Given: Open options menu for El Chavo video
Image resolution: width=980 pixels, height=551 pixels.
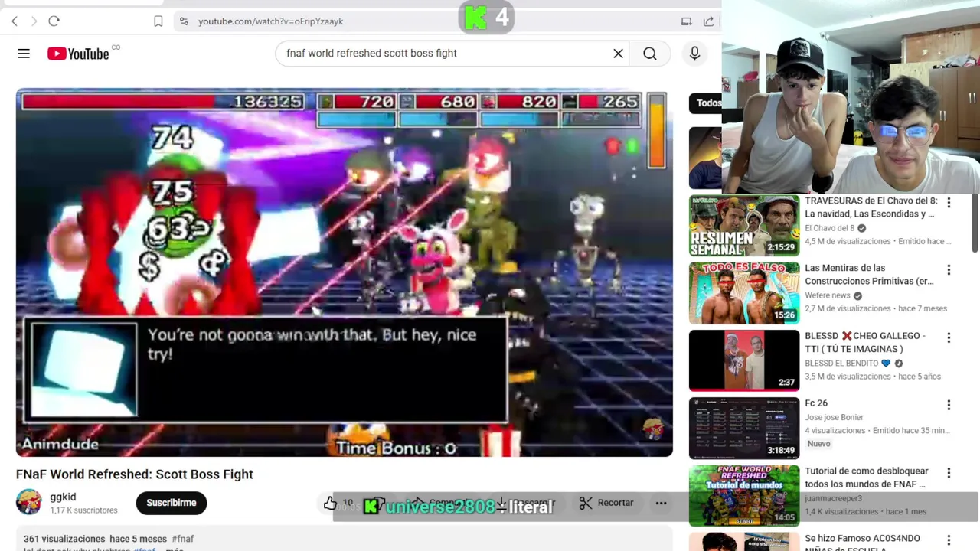Looking at the screenshot, I should [x=949, y=203].
